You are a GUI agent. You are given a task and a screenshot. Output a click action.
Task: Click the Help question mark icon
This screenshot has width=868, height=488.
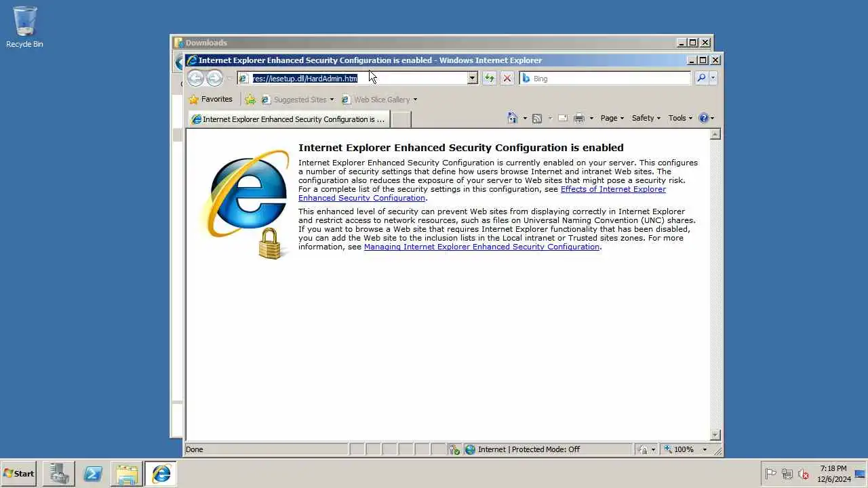pyautogui.click(x=703, y=118)
